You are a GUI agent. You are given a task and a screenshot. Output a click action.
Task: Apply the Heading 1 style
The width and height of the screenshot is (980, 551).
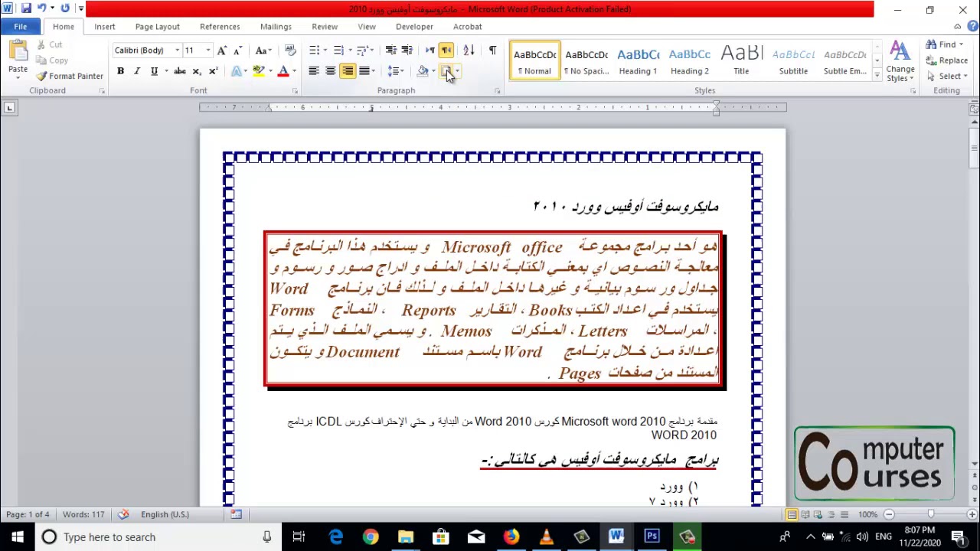click(x=638, y=61)
